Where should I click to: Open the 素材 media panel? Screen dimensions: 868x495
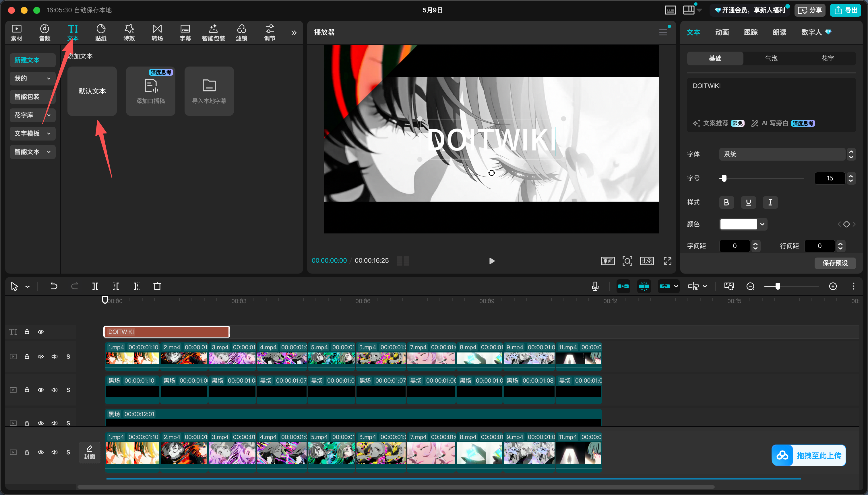tap(16, 33)
